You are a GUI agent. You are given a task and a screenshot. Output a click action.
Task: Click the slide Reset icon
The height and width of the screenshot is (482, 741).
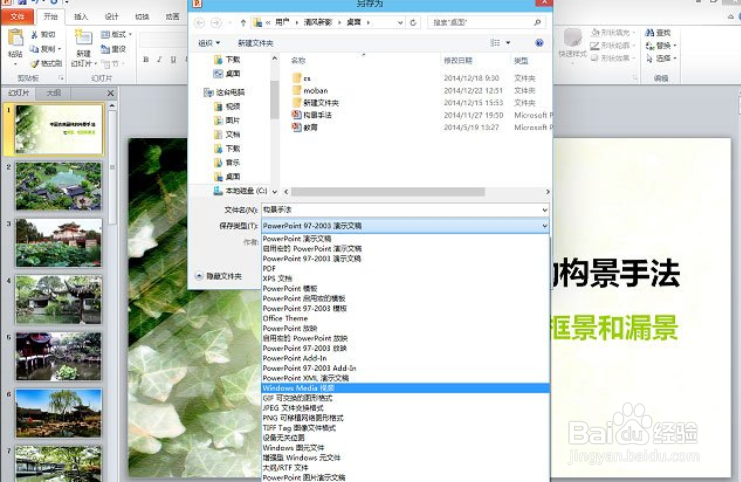tap(105, 49)
